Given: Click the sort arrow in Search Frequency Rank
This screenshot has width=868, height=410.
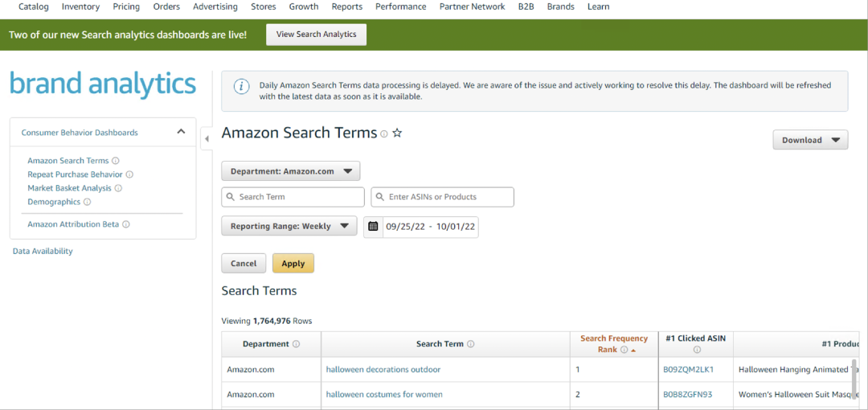Looking at the screenshot, I should [633, 351].
